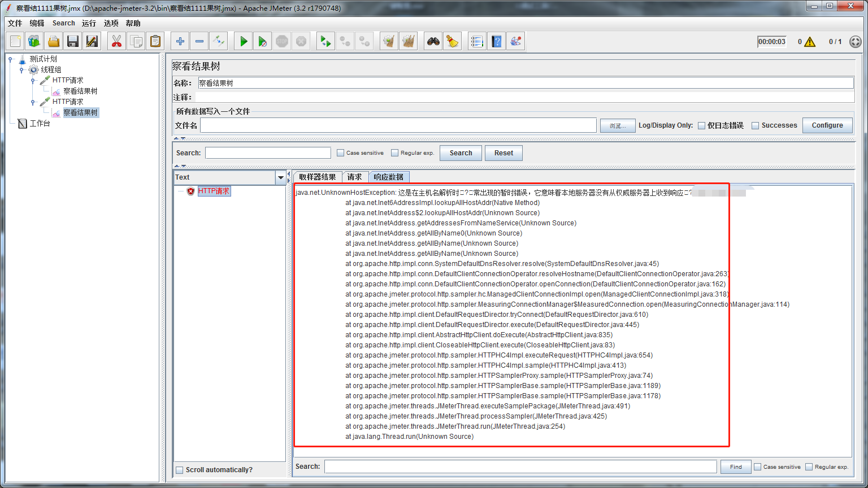The height and width of the screenshot is (488, 868).
Task: Click the Configure button
Action: (827, 125)
